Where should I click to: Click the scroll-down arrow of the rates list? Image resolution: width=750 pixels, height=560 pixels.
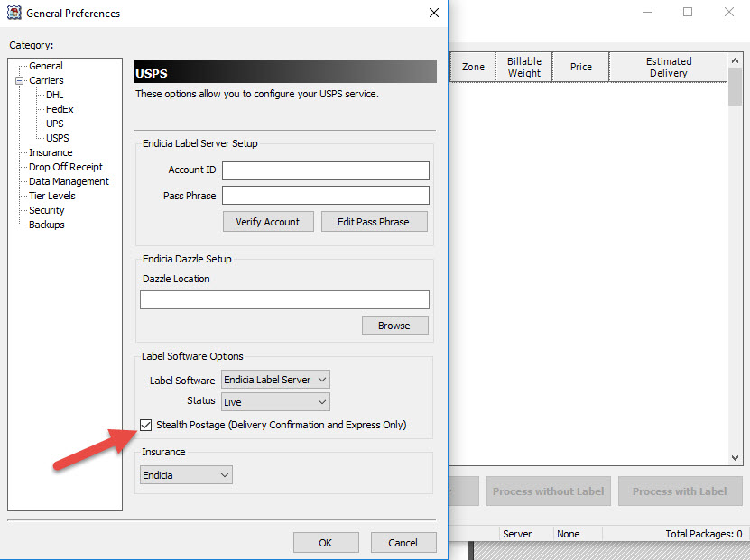[x=735, y=458]
